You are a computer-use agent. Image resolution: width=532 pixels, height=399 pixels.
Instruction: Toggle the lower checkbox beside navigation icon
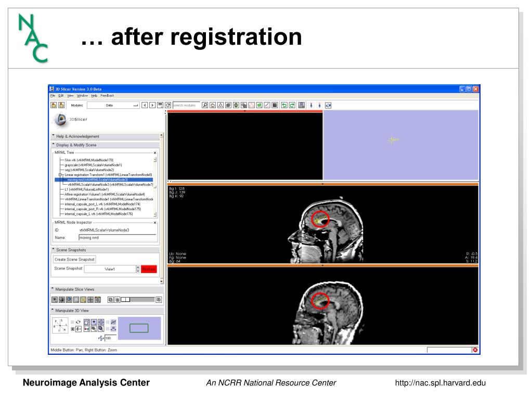click(x=108, y=329)
